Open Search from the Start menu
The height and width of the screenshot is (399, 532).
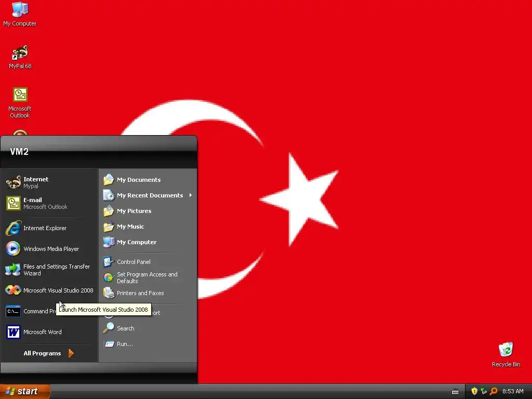(148, 328)
